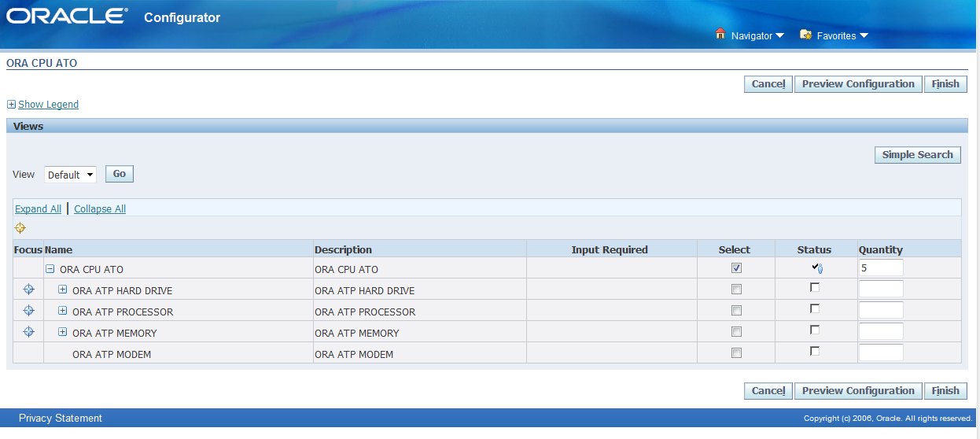Screen dimensions: 980x439
Task: Click the Go button
Action: 120,174
